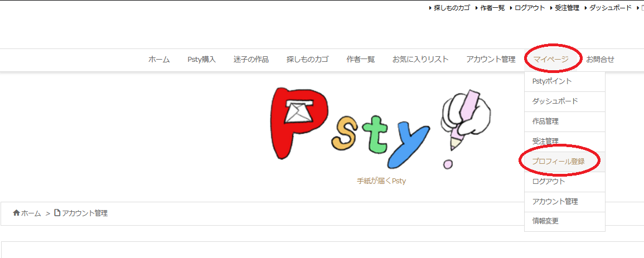Image resolution: width=644 pixels, height=258 pixels.
Task: Log out via the top bar ログアウト link
Action: [x=530, y=8]
